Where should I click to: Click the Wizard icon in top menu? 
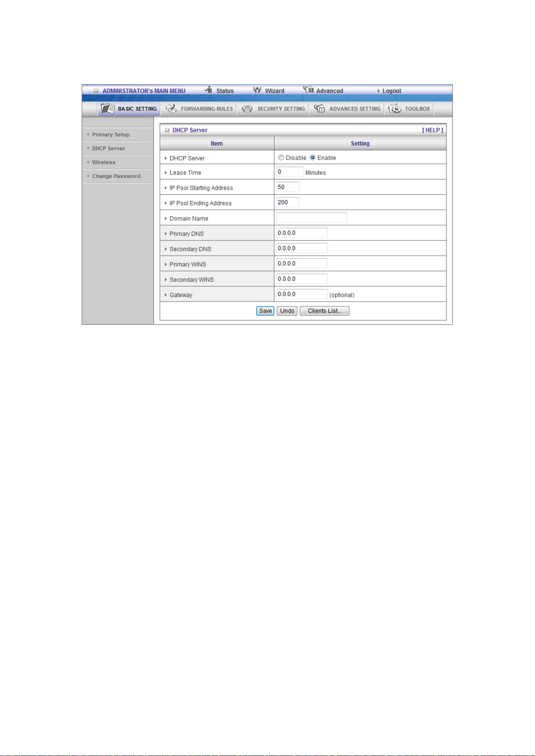(257, 90)
